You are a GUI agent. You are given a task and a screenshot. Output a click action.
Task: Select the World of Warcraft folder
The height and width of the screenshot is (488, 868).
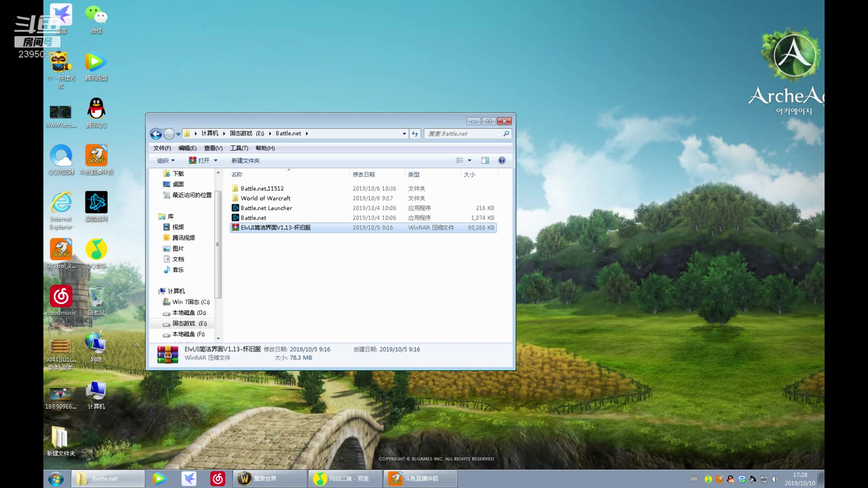coord(265,198)
